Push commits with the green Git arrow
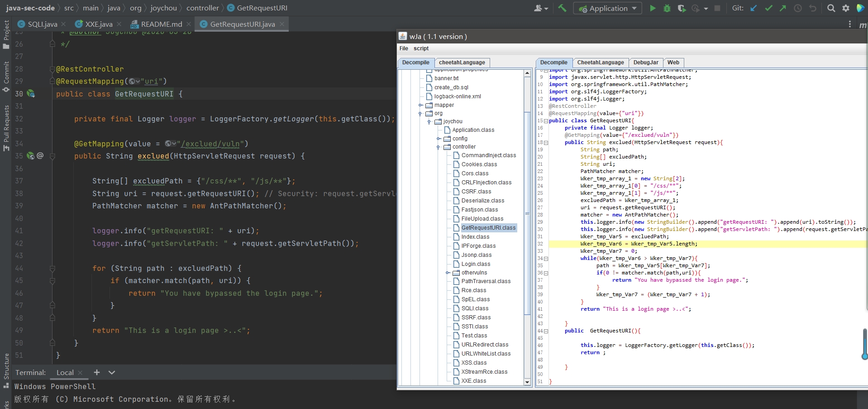Image resolution: width=868 pixels, height=409 pixels. (783, 8)
